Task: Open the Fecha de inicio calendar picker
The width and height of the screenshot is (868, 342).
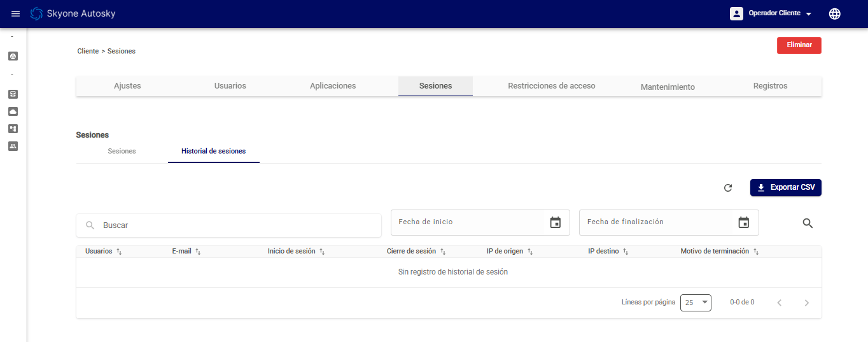Action: [555, 222]
